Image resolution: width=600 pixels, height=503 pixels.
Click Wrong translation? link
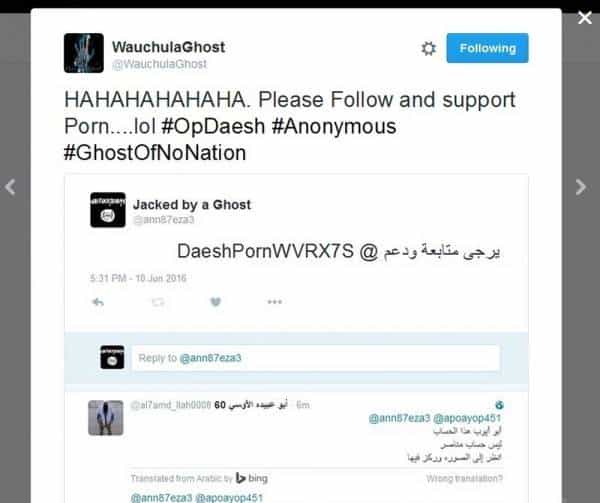(x=464, y=479)
